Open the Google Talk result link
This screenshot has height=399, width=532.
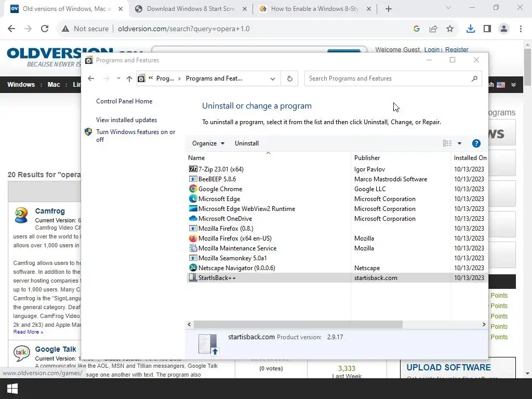tap(56, 349)
